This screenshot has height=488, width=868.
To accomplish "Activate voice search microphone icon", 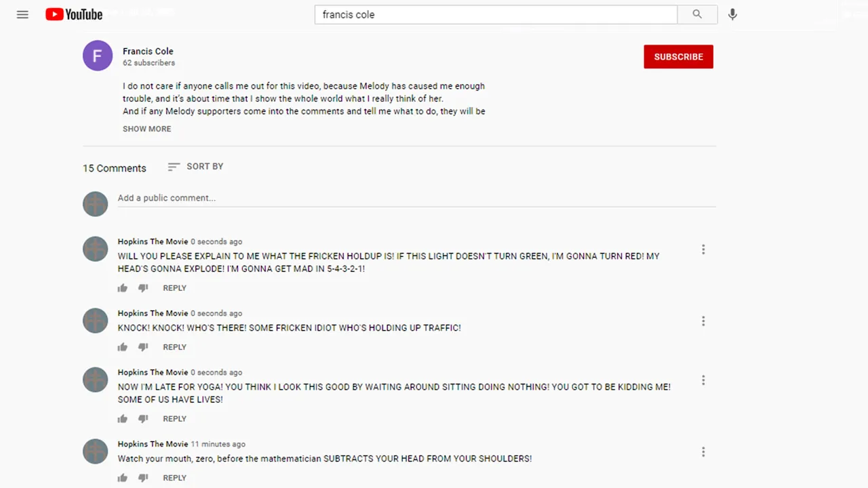I will pos(732,14).
